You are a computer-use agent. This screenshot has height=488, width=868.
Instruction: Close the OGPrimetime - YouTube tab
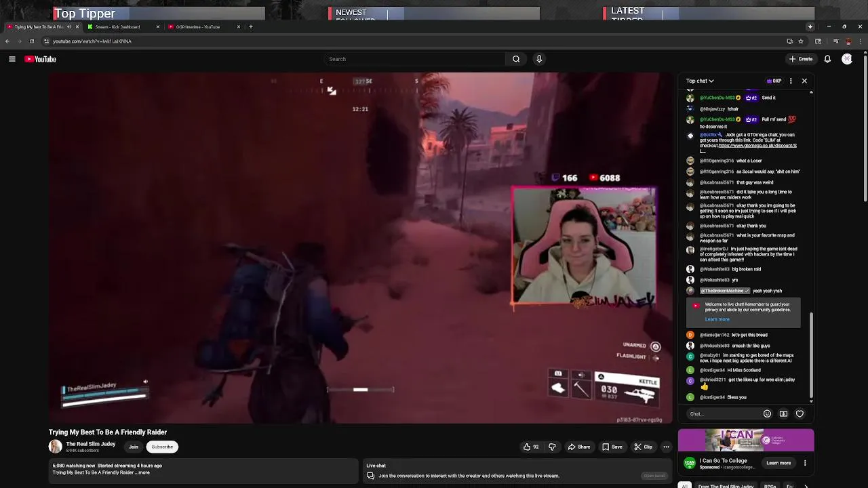(238, 27)
